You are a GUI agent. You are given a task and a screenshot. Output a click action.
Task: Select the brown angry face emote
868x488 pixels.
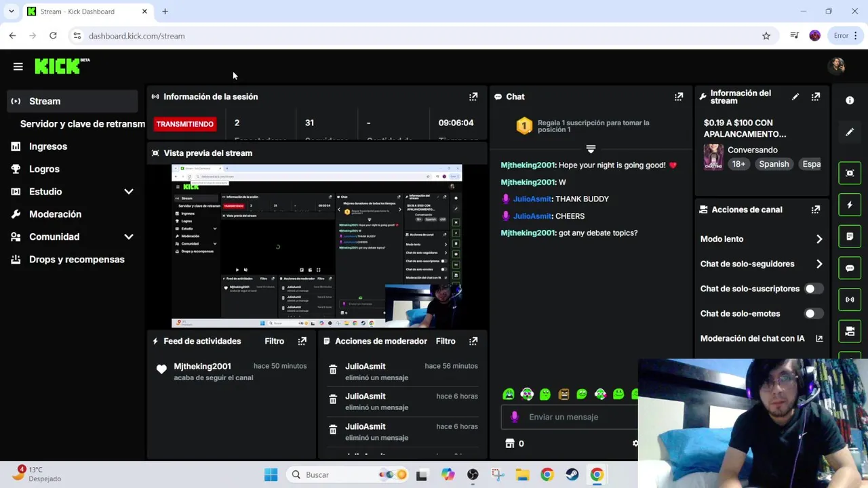564,394
